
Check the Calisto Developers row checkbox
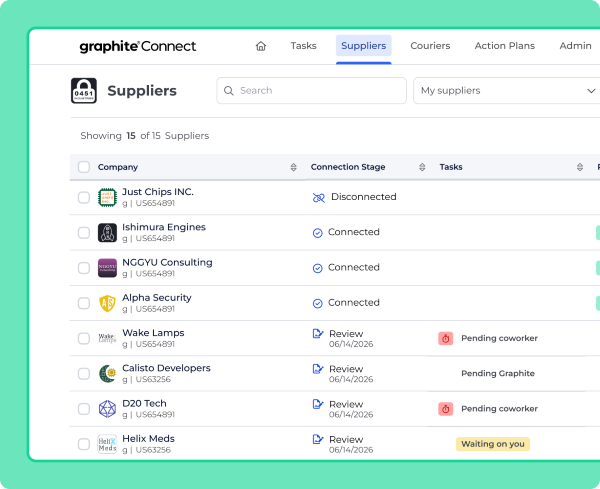click(x=84, y=373)
